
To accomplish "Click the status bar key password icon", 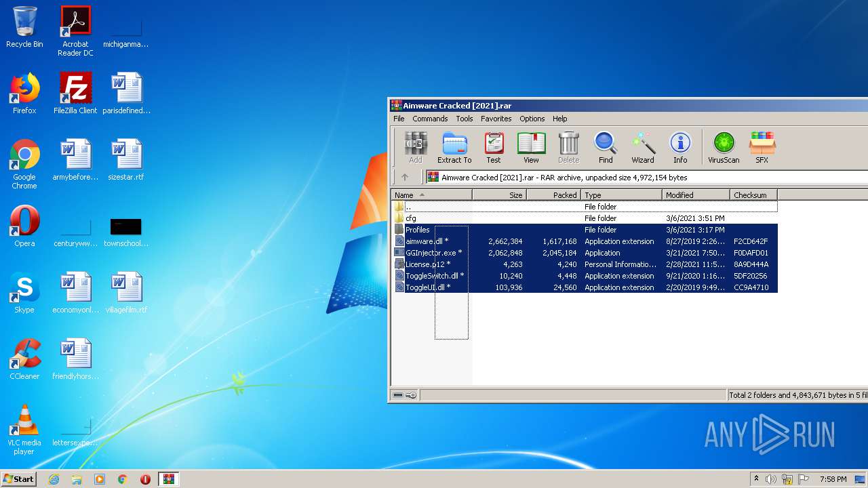I will (411, 395).
